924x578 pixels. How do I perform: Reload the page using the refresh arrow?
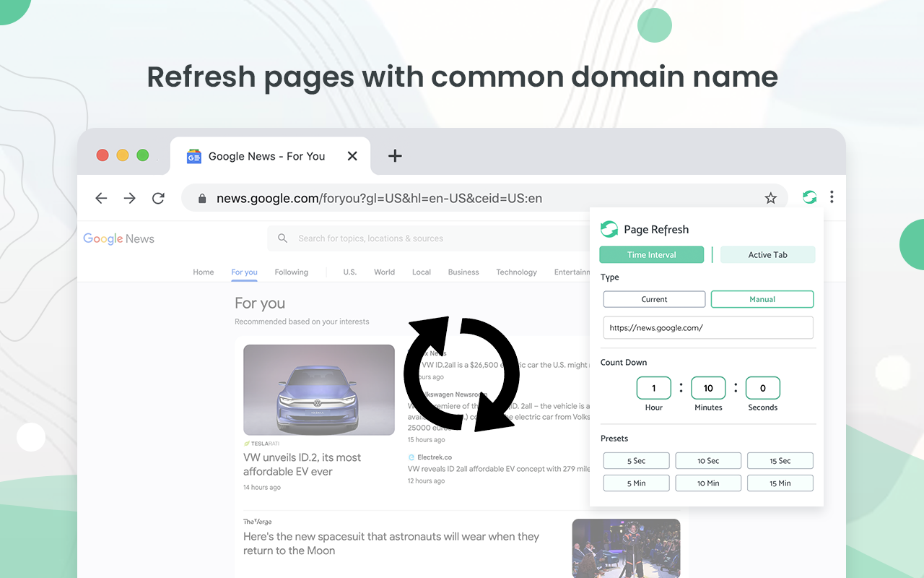[x=158, y=197]
